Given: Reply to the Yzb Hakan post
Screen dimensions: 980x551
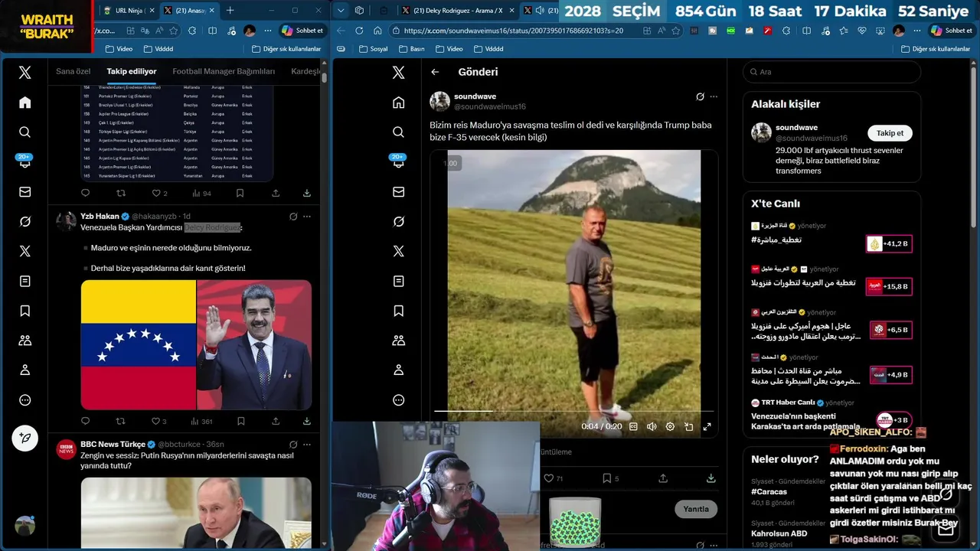Looking at the screenshot, I should click(x=85, y=421).
